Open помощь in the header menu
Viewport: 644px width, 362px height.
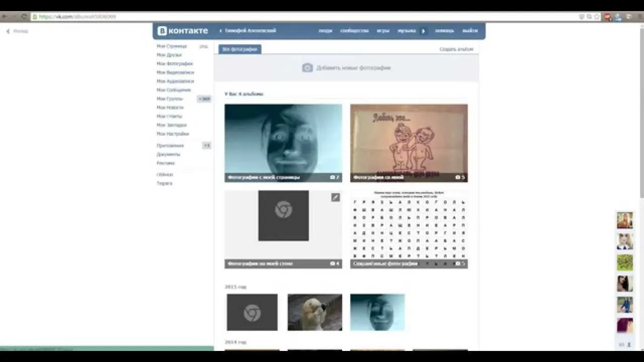(x=444, y=31)
